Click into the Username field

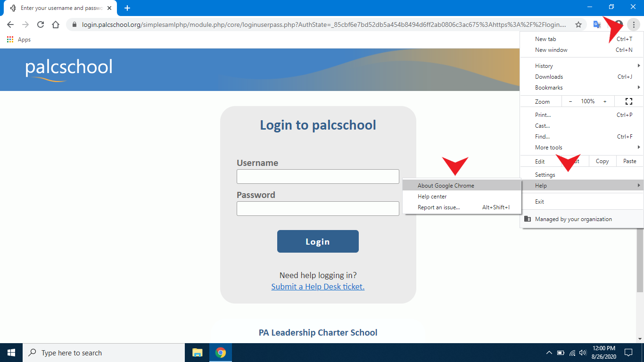click(318, 176)
